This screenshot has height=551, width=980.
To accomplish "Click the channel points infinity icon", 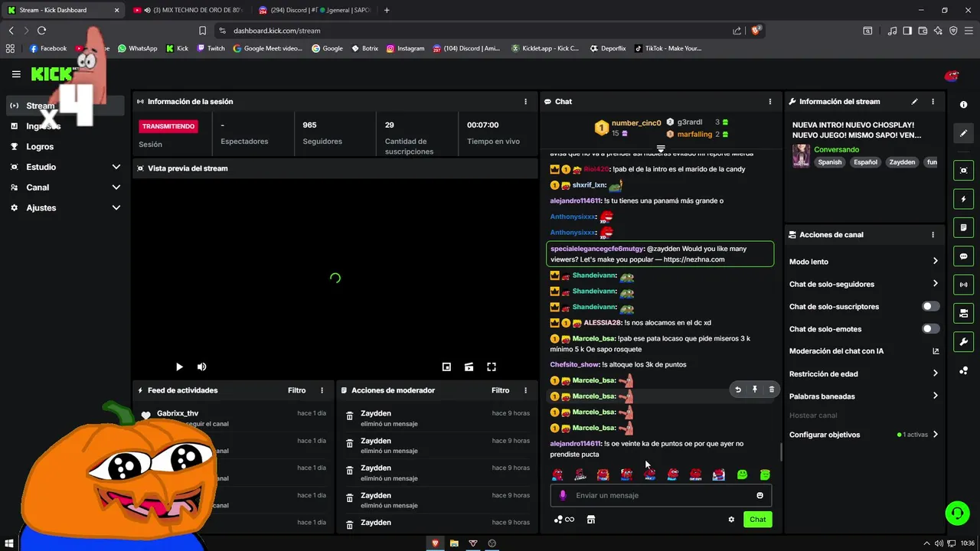I will coord(563,520).
